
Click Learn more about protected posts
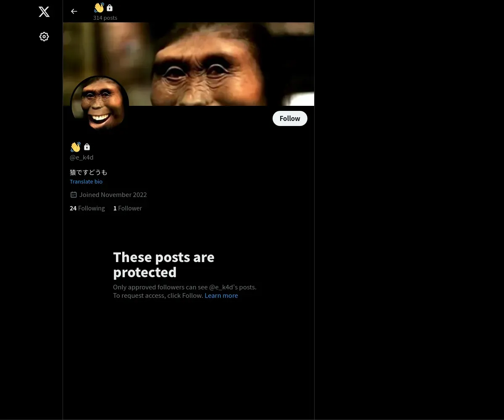(221, 295)
